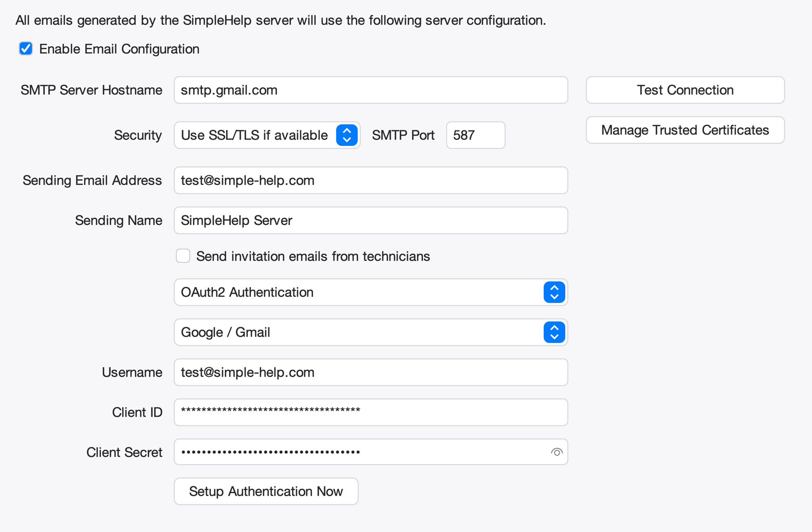Click the Test Connection button
Screen dimensions: 812x532
(685, 90)
